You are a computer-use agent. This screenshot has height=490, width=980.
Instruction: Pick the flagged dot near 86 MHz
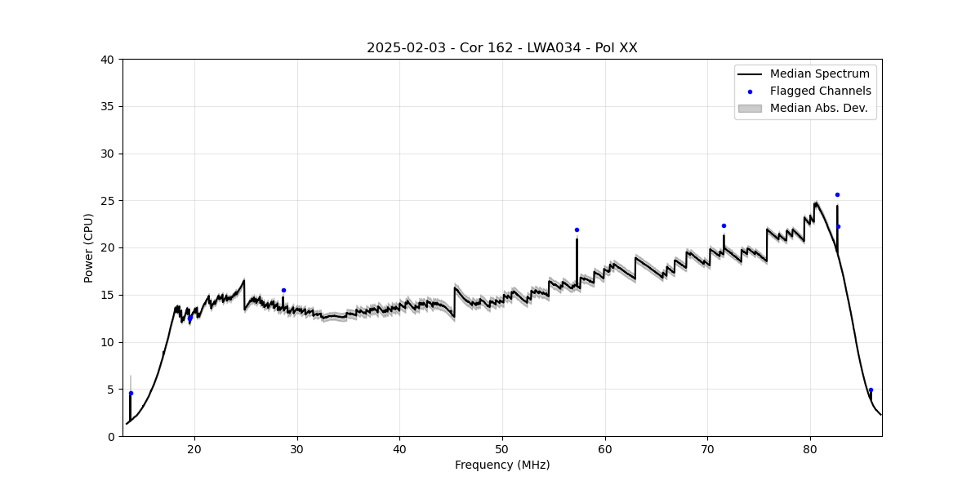click(x=871, y=390)
